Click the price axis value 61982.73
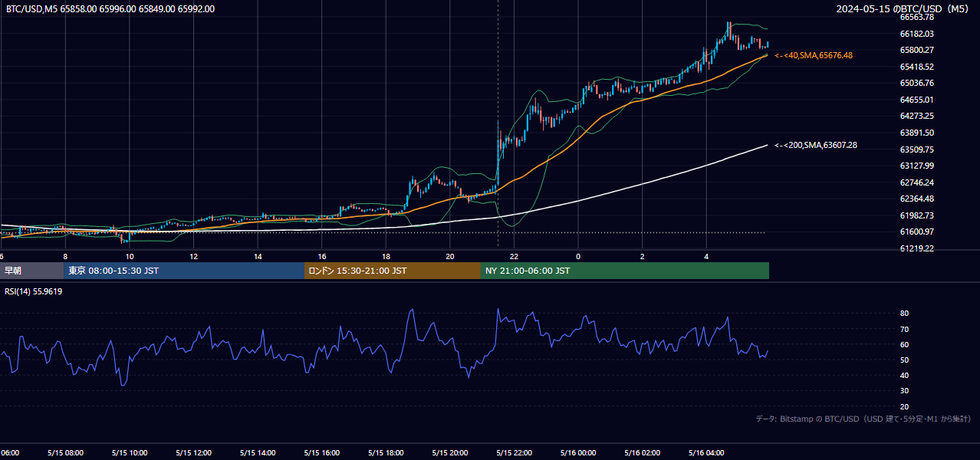980x460 pixels. coord(916,215)
